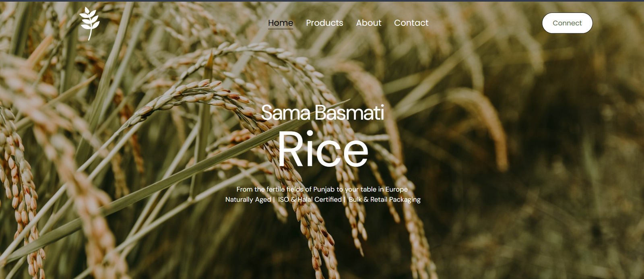This screenshot has height=279, width=644.
Task: Click the tagline starting "From the fertile fields"
Action: [x=322, y=189]
